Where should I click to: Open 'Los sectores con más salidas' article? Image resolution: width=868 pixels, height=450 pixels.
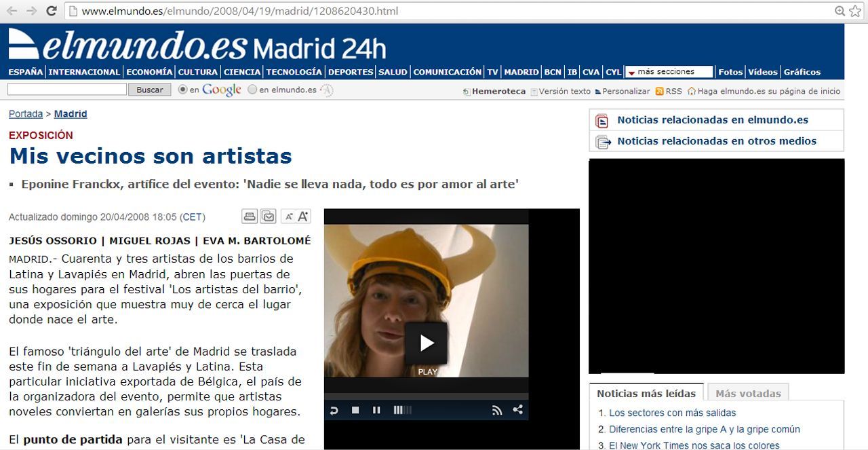point(672,413)
